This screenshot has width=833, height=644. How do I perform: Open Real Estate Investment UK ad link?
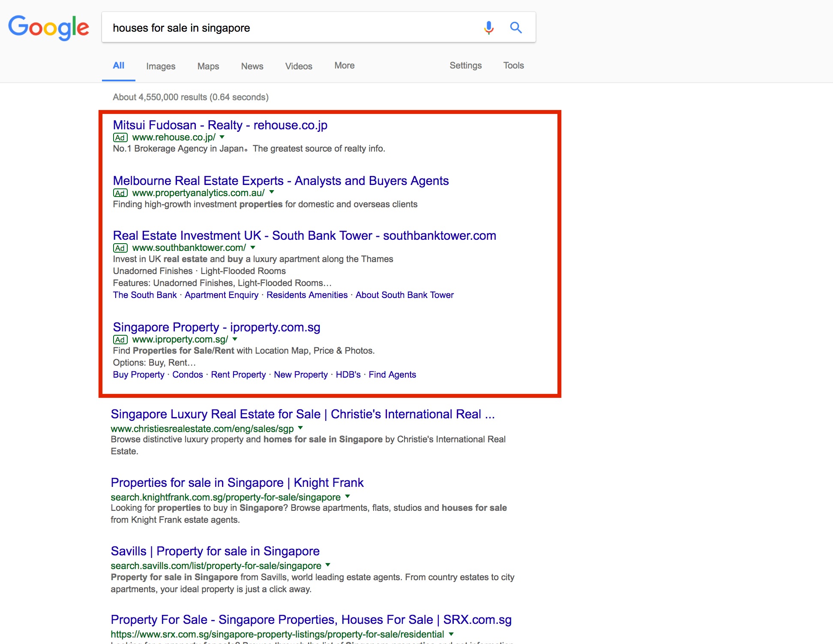[x=305, y=236]
